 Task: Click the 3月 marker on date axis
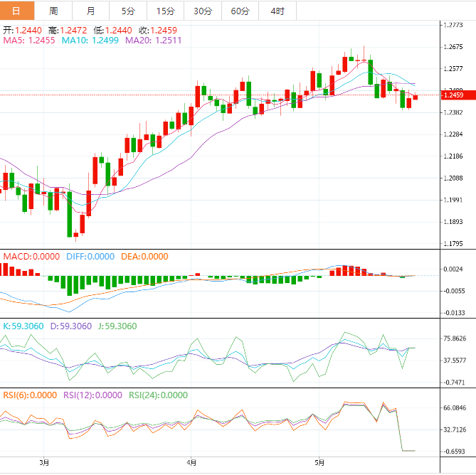coord(44,463)
